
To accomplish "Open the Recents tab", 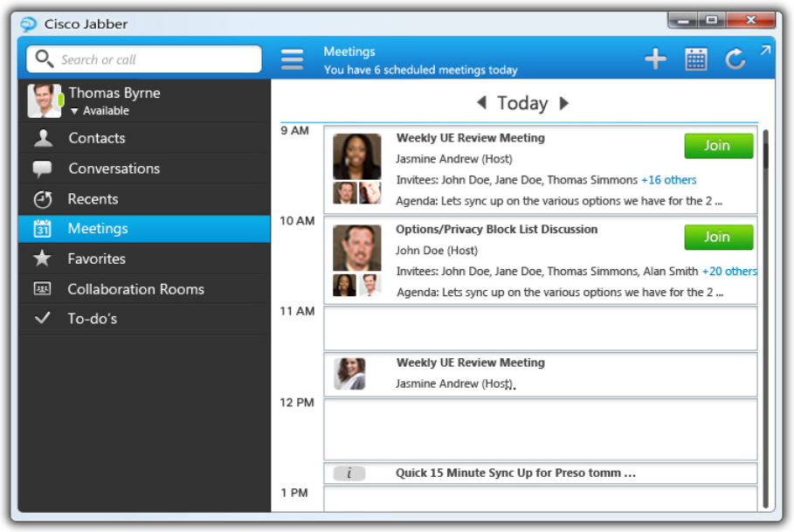I will point(144,199).
